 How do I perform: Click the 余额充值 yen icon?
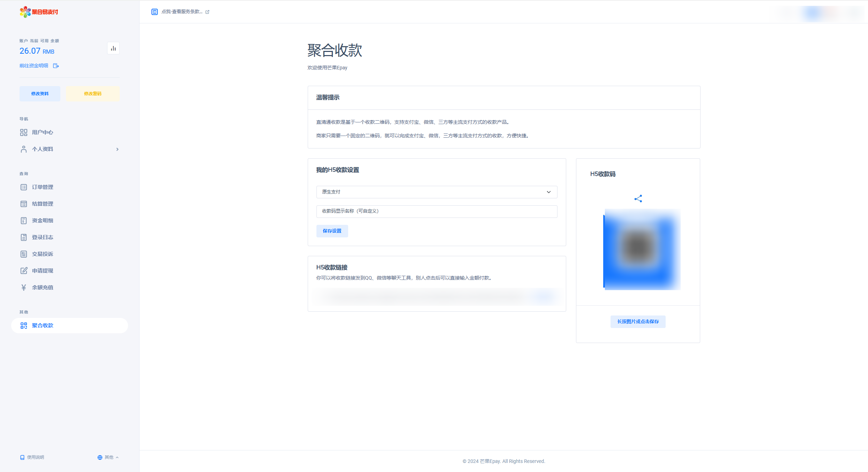click(24, 288)
